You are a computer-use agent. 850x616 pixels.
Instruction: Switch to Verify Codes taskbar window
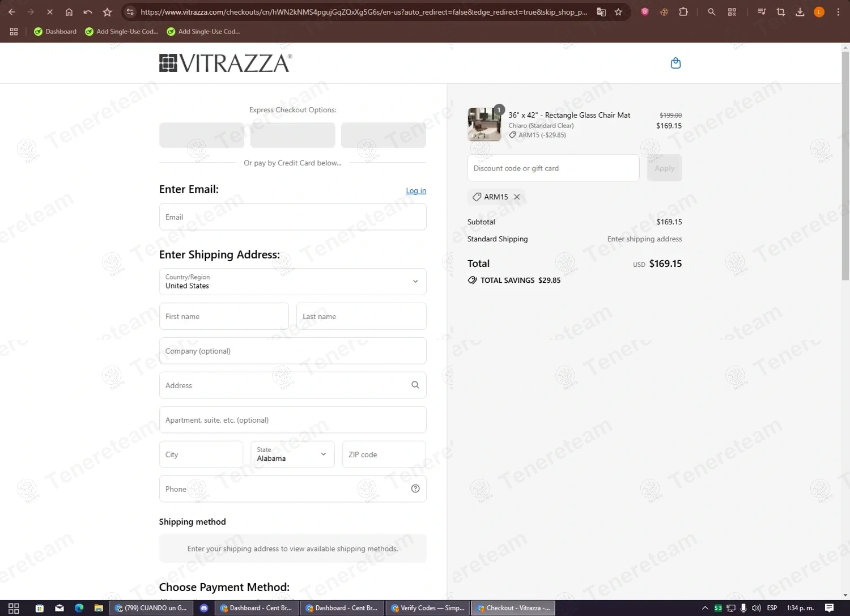tap(428, 608)
